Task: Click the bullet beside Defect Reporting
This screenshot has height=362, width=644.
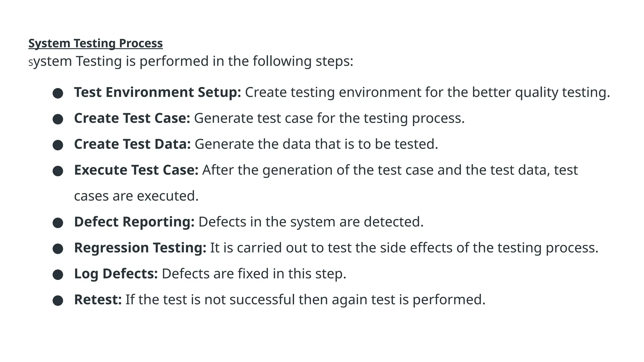Action: click(58, 223)
